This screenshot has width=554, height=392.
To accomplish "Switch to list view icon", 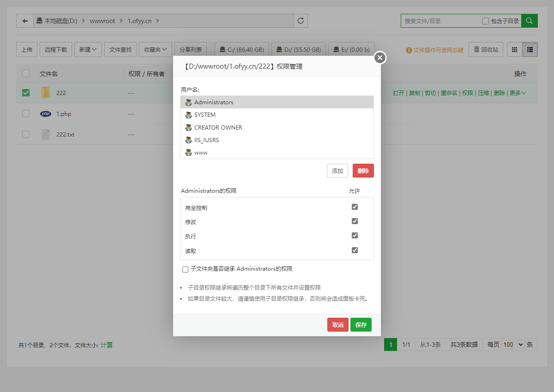I will [x=530, y=49].
